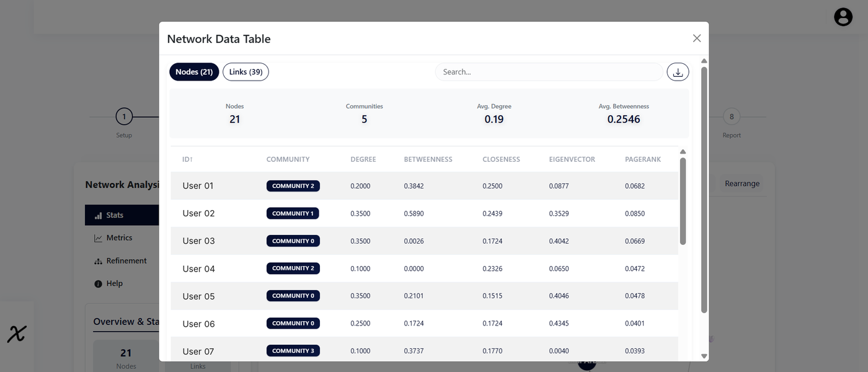Image resolution: width=868 pixels, height=372 pixels.
Task: Click the script x logo icon
Action: pos(17,334)
